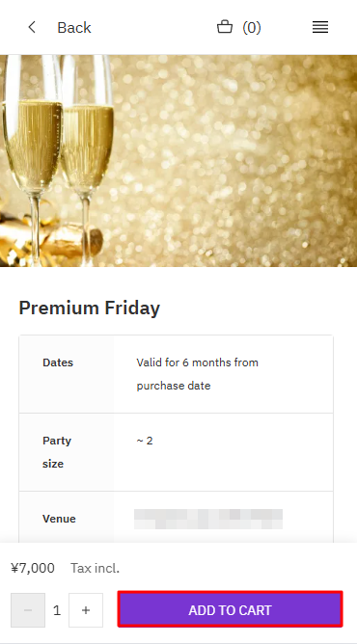This screenshot has width=357, height=644.
Task: Click the back chevron arrow icon
Action: [x=32, y=28]
